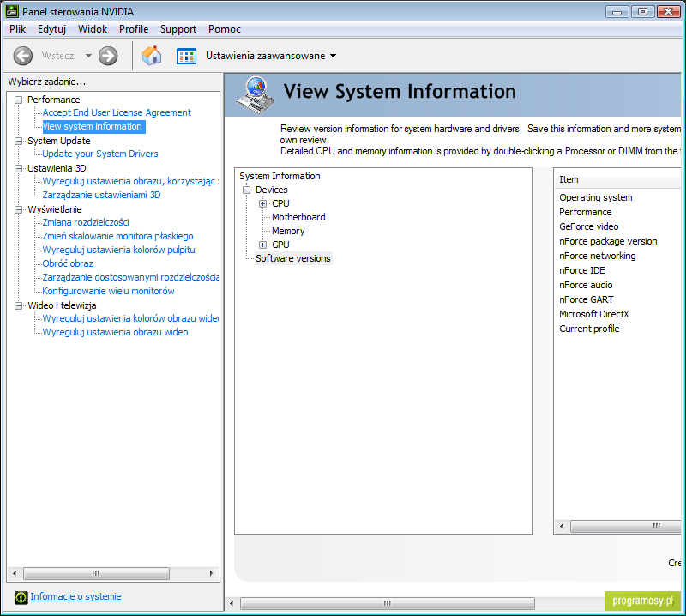Click task pane scroll right arrow
The image size is (686, 616).
pyautogui.click(x=211, y=573)
